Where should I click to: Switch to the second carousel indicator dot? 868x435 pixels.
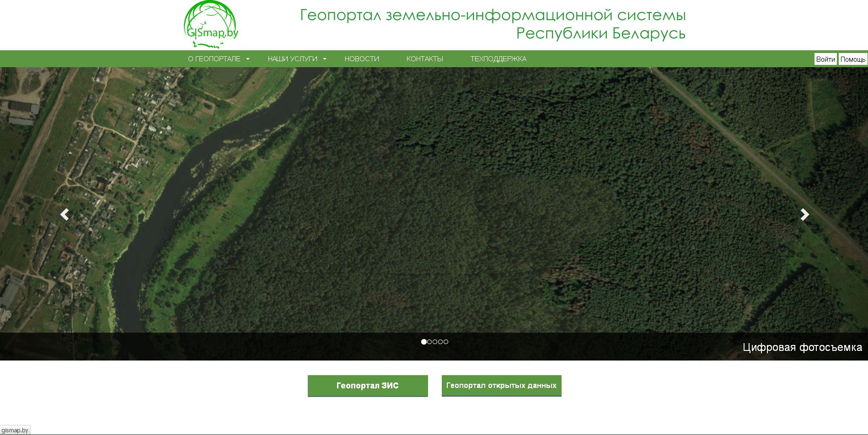click(x=429, y=342)
